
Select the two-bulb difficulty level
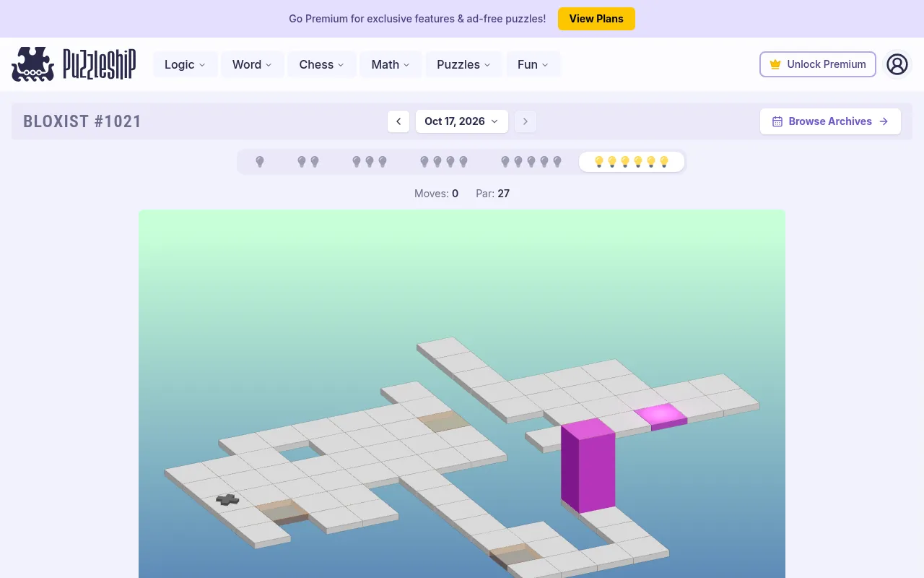308,162
